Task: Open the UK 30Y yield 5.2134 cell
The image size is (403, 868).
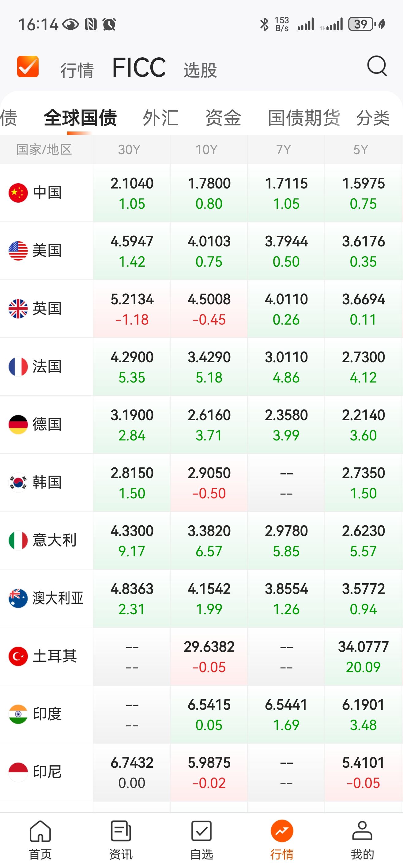Action: point(132,309)
